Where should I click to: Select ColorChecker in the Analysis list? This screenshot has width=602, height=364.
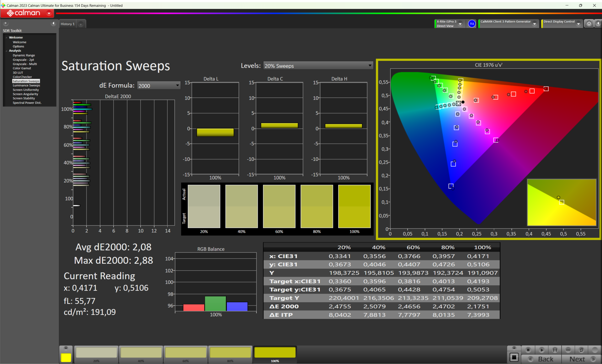point(22,77)
